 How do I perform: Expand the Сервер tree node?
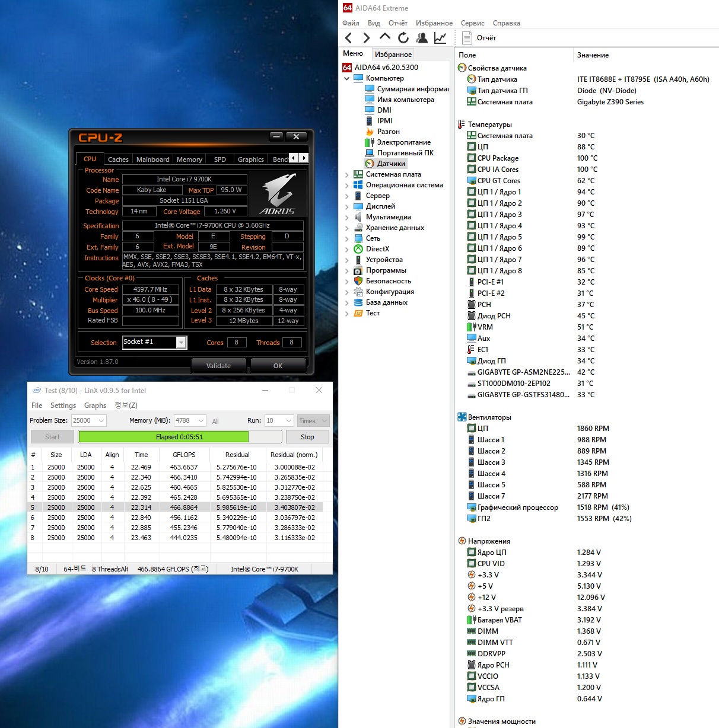point(347,196)
